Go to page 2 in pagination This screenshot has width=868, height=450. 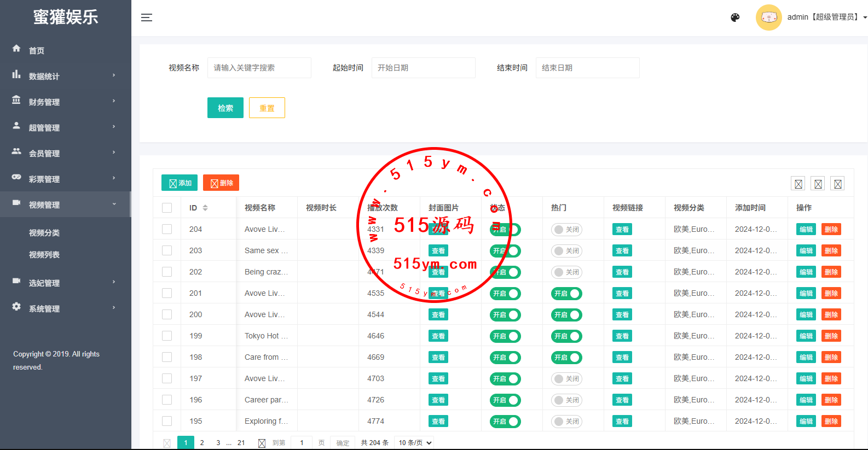[x=202, y=443]
